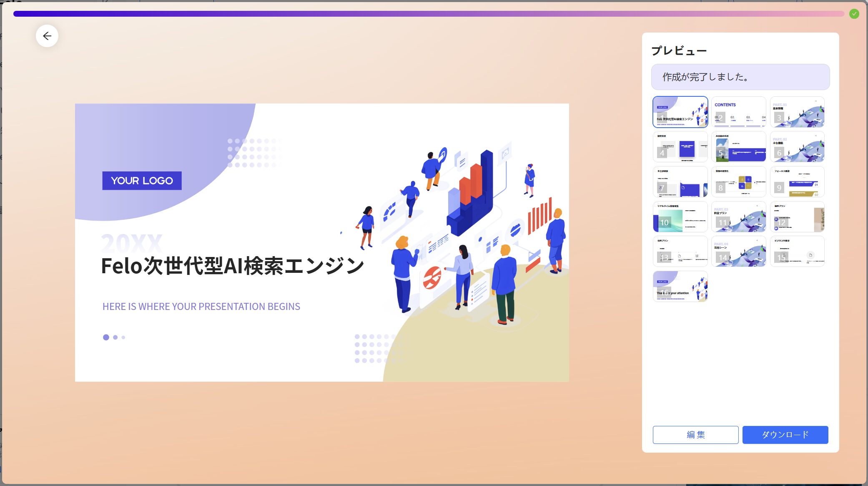Choose slide 5 thumbnail
This screenshot has width=868, height=486.
click(739, 147)
